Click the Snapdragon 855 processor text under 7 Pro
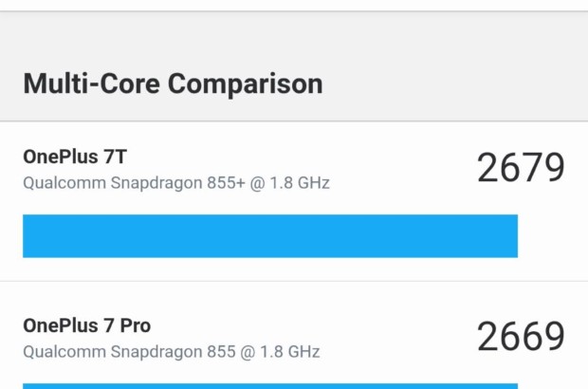This screenshot has height=389, width=588. 172,352
